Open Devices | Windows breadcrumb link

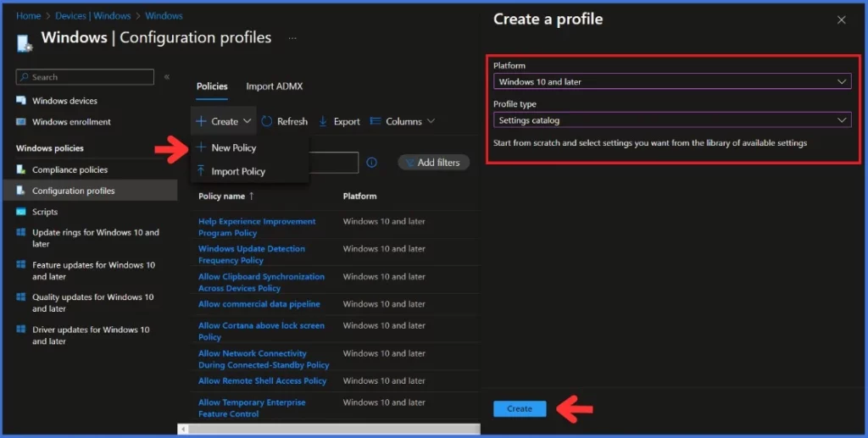[92, 15]
